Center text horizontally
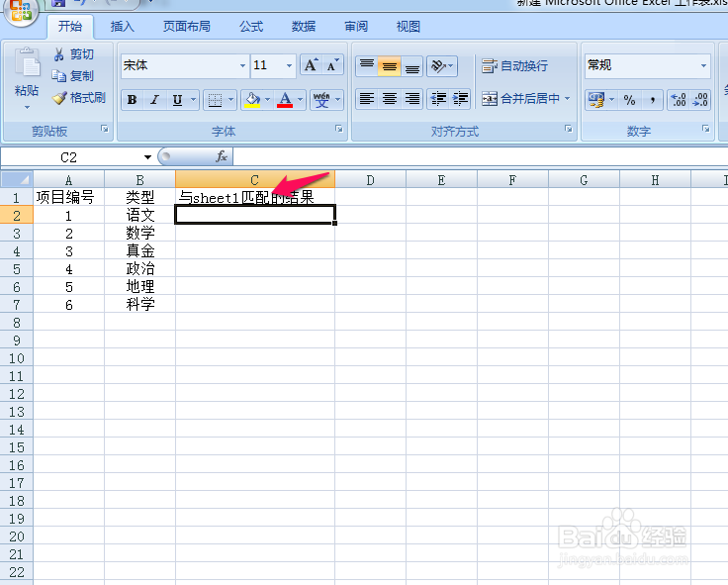The image size is (728, 585). (389, 99)
